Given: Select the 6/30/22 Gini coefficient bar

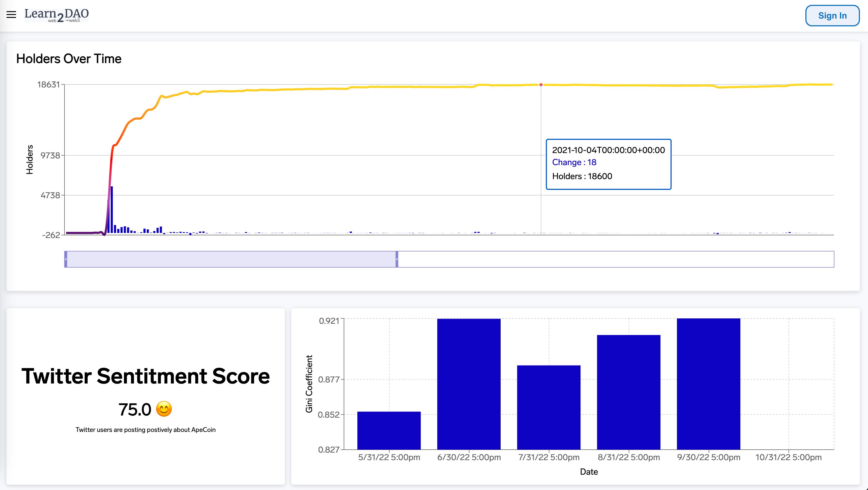Looking at the screenshot, I should [x=469, y=384].
